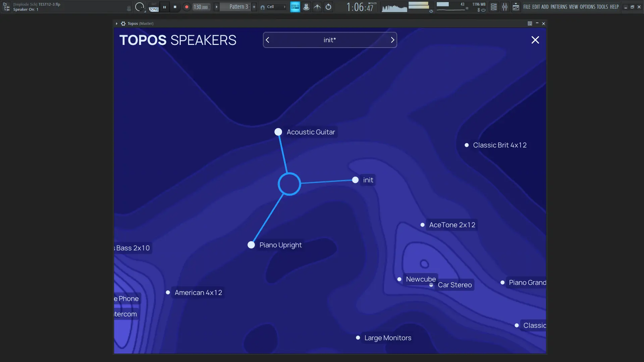Open the OPTIONS menu

(587, 7)
